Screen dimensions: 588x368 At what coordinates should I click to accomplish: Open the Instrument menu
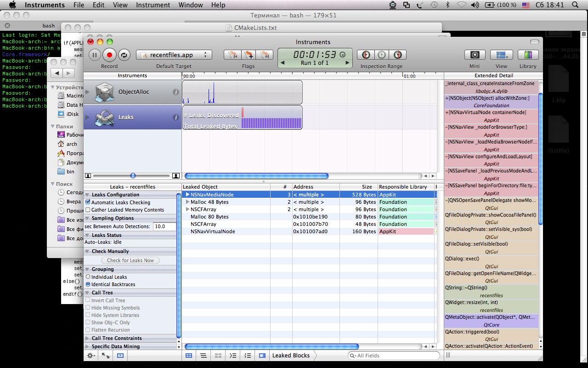click(153, 5)
